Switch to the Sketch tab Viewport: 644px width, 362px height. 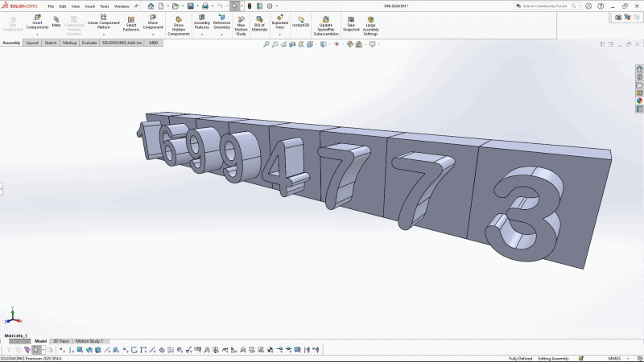click(x=51, y=43)
